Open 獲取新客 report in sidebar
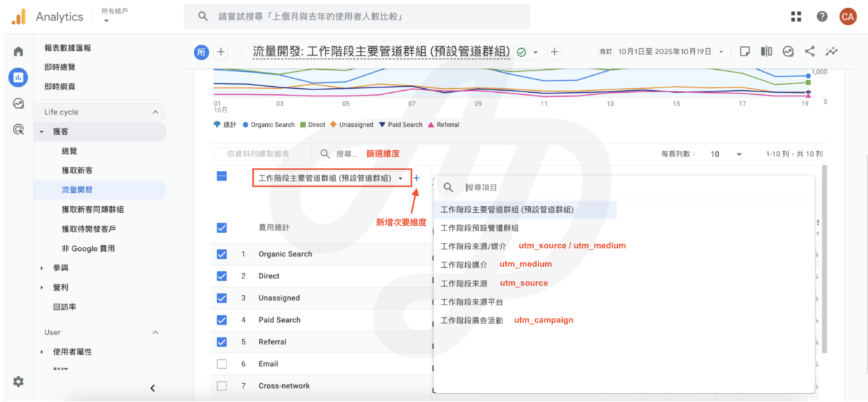This screenshot has height=402, width=868. pyautogui.click(x=77, y=170)
